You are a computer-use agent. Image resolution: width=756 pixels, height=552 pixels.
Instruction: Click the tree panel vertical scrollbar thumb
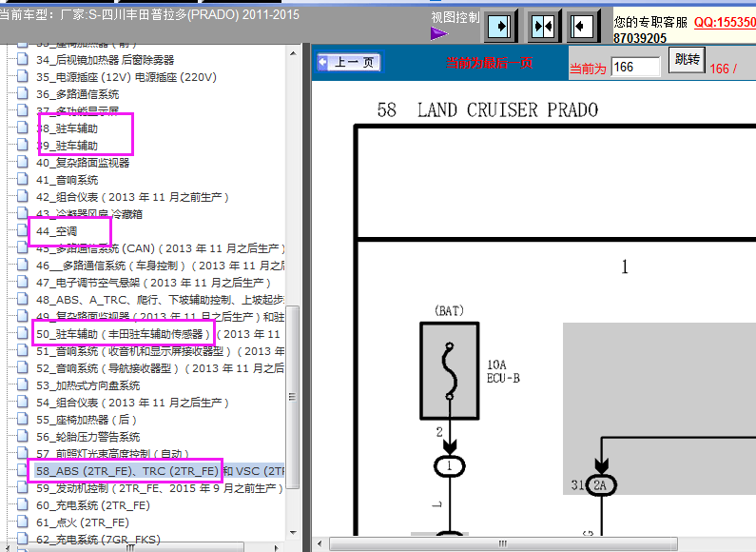click(x=293, y=397)
